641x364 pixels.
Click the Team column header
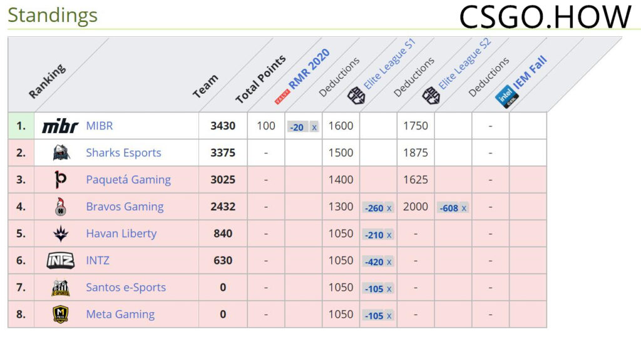coord(205,86)
